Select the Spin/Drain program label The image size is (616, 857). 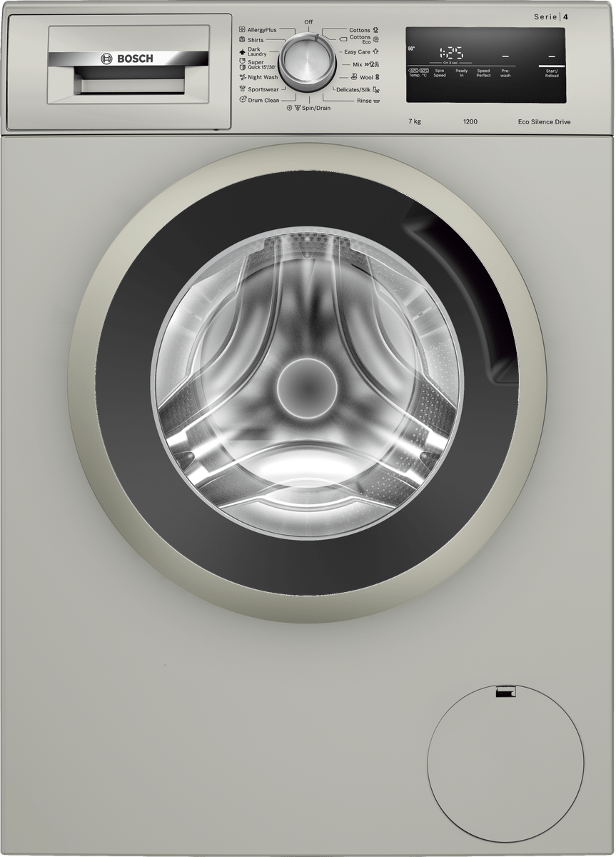[315, 107]
